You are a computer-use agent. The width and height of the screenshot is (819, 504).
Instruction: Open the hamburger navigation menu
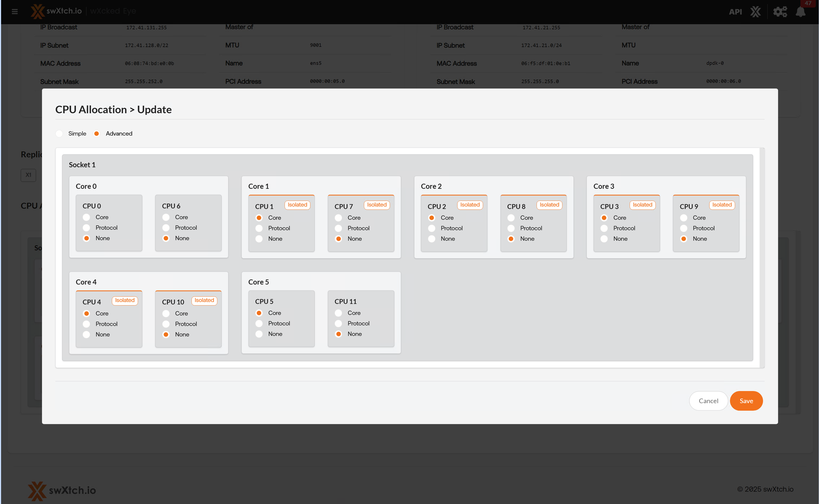coord(15,12)
